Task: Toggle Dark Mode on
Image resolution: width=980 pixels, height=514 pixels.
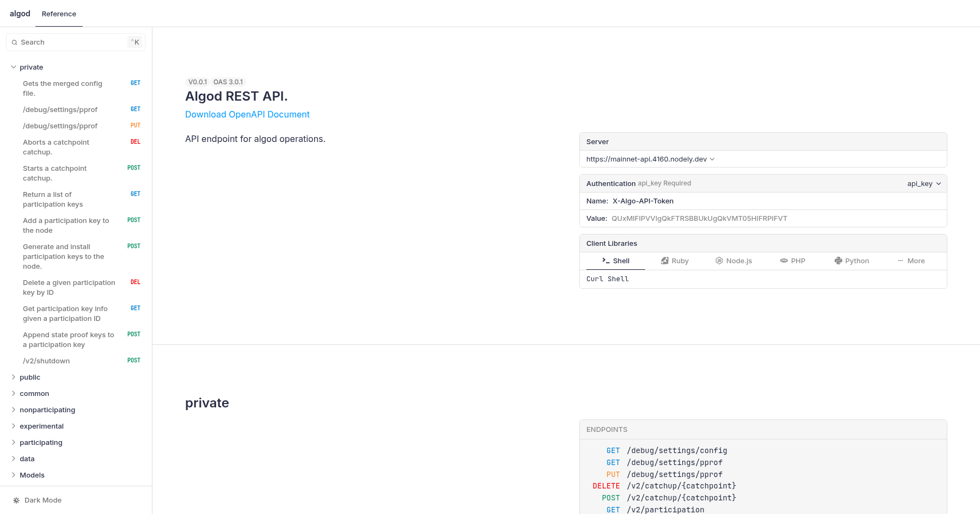Action: pos(42,500)
